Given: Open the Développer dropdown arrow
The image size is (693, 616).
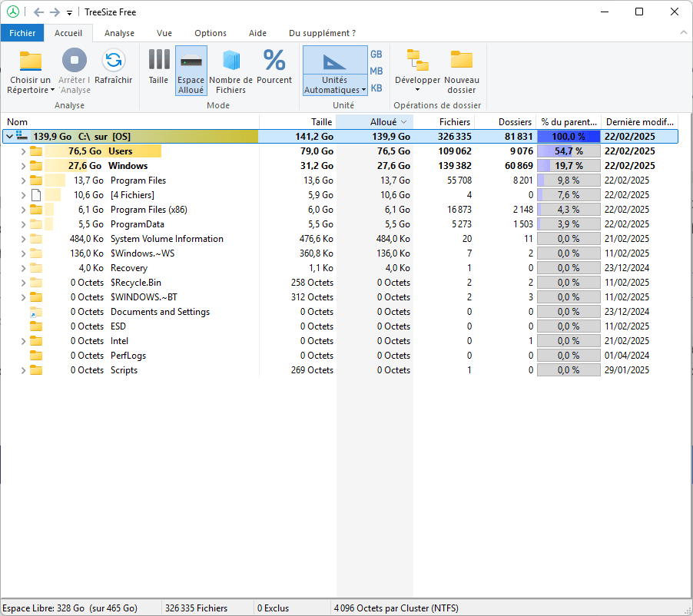Looking at the screenshot, I should (417, 90).
